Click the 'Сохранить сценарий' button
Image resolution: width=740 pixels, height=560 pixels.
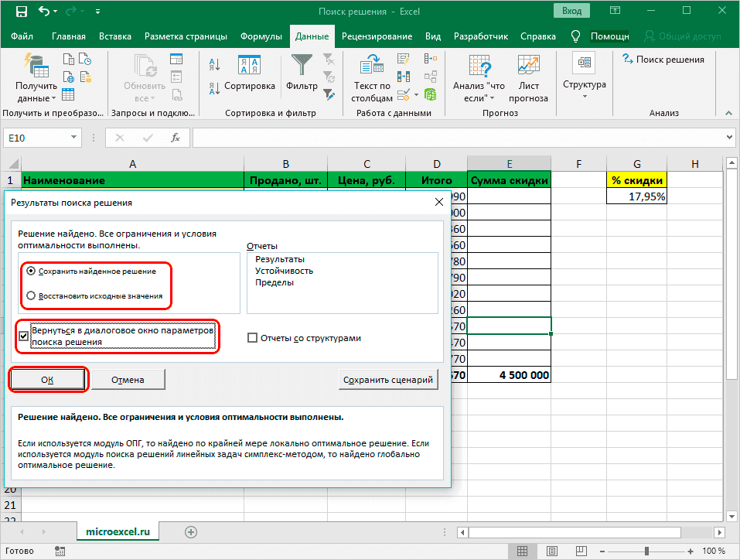(x=389, y=380)
